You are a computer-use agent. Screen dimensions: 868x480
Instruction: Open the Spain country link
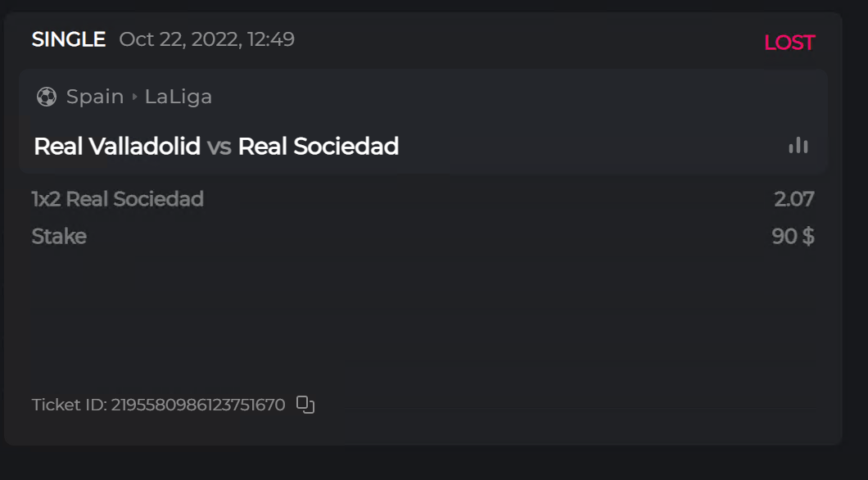[x=95, y=97]
